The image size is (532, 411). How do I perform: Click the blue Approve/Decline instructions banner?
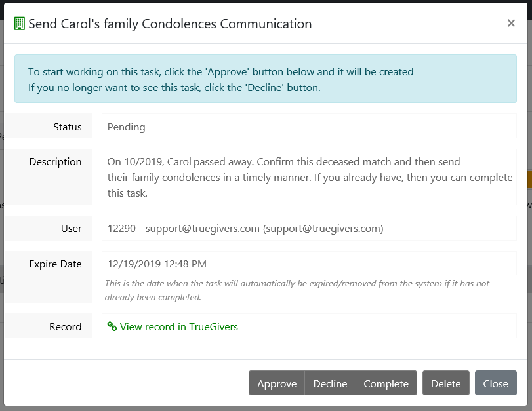(x=265, y=79)
